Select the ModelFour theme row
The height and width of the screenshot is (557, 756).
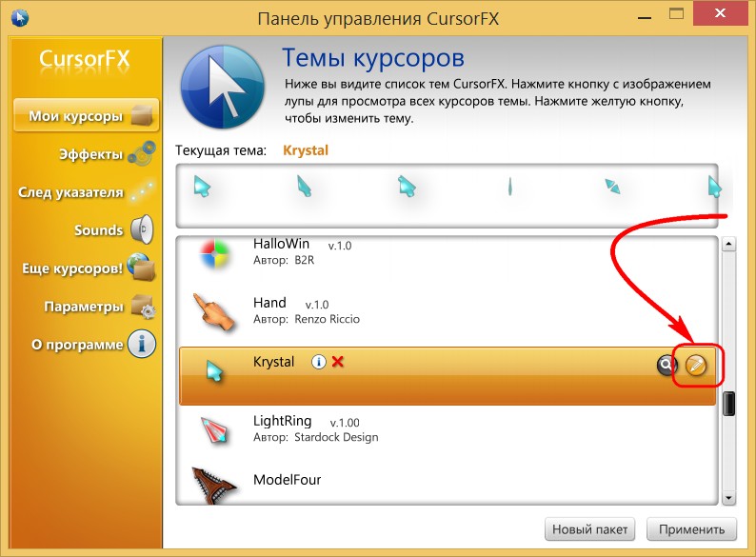448,484
